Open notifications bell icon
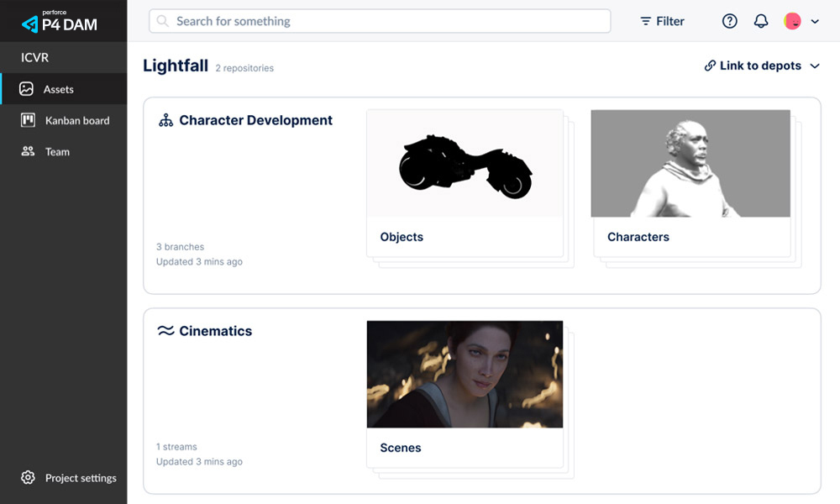This screenshot has width=840, height=504. (761, 22)
